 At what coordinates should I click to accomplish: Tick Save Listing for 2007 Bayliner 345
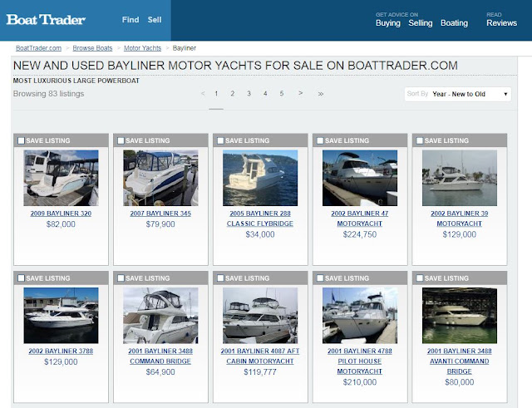click(121, 140)
